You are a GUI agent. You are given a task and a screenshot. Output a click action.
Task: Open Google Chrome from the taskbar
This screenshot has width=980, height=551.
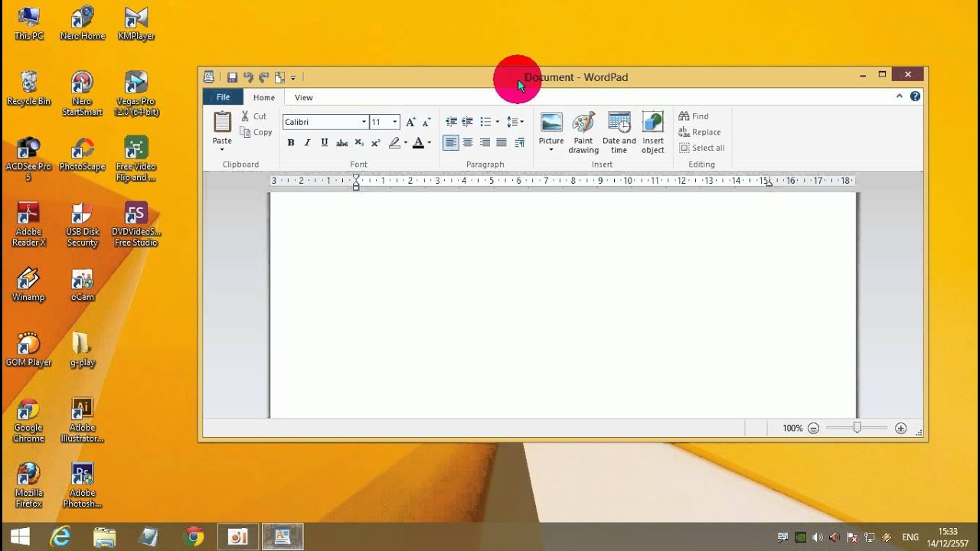194,536
